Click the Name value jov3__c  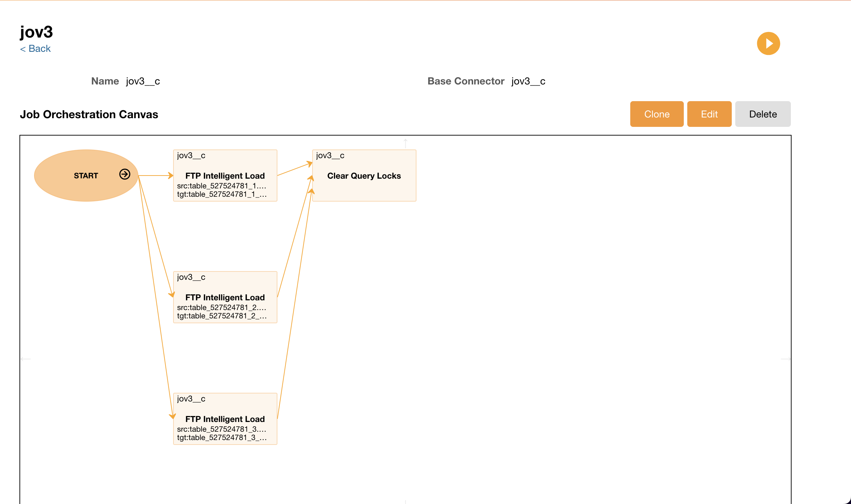pyautogui.click(x=143, y=81)
